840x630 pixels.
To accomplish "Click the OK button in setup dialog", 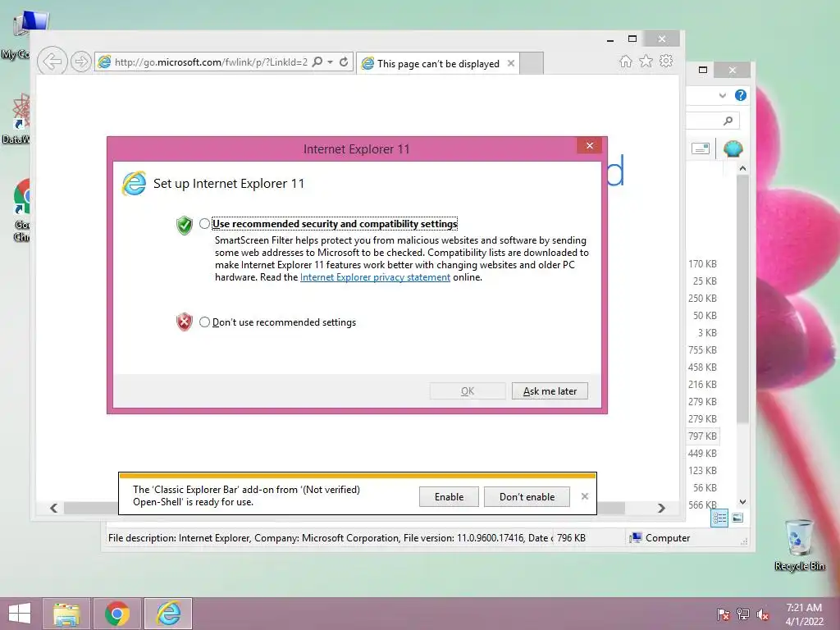I will pyautogui.click(x=467, y=391).
